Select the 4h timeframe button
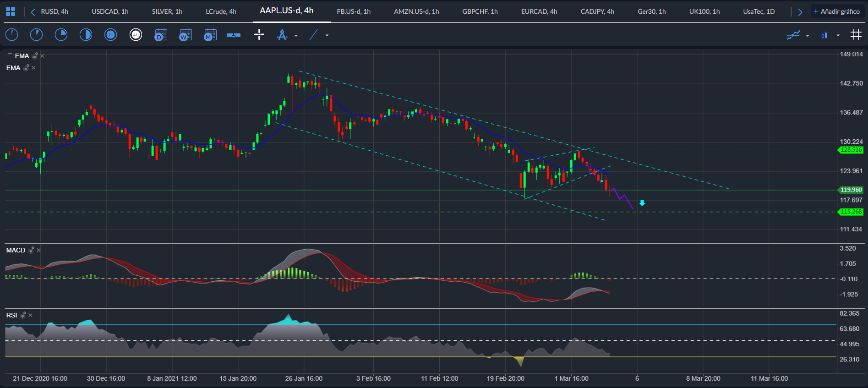868x388 pixels. [136, 35]
